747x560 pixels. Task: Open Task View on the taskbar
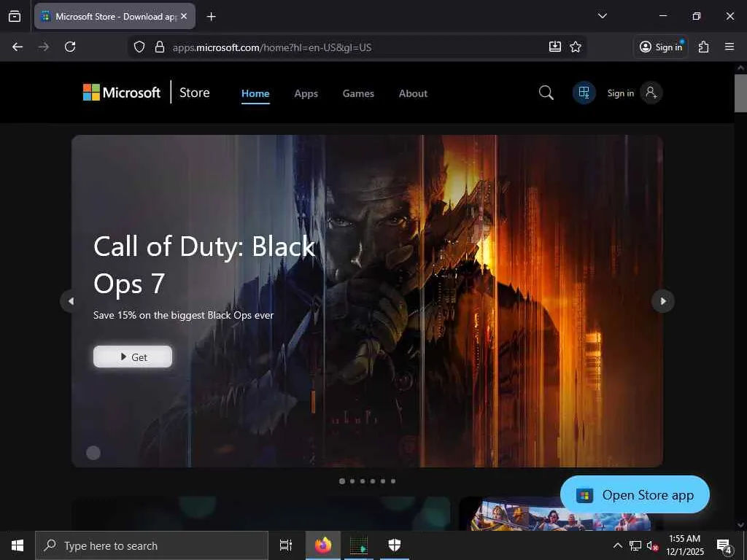point(285,545)
